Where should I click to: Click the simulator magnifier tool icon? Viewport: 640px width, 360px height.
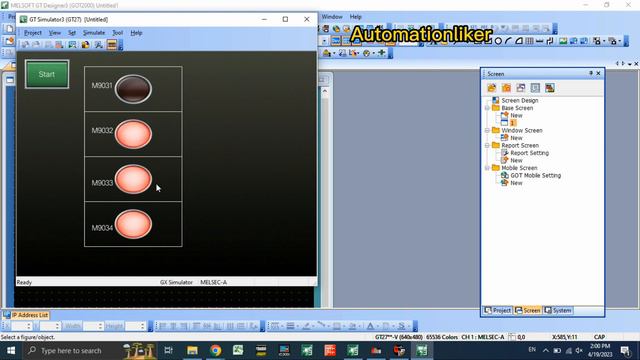pyautogui.click(x=98, y=45)
